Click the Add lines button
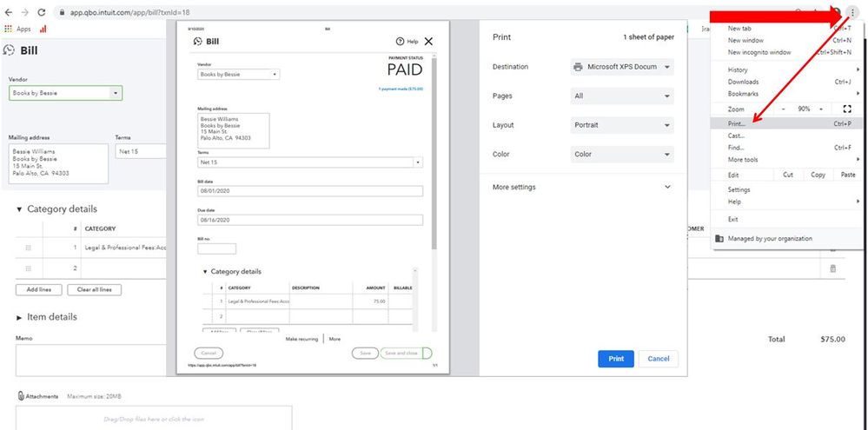 coord(39,290)
